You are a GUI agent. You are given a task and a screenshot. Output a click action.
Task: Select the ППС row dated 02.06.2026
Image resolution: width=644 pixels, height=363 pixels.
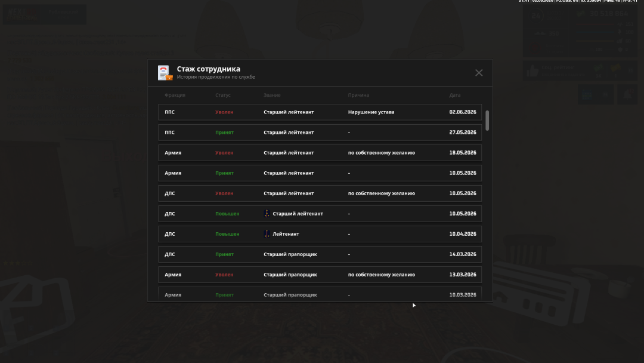[x=320, y=112]
